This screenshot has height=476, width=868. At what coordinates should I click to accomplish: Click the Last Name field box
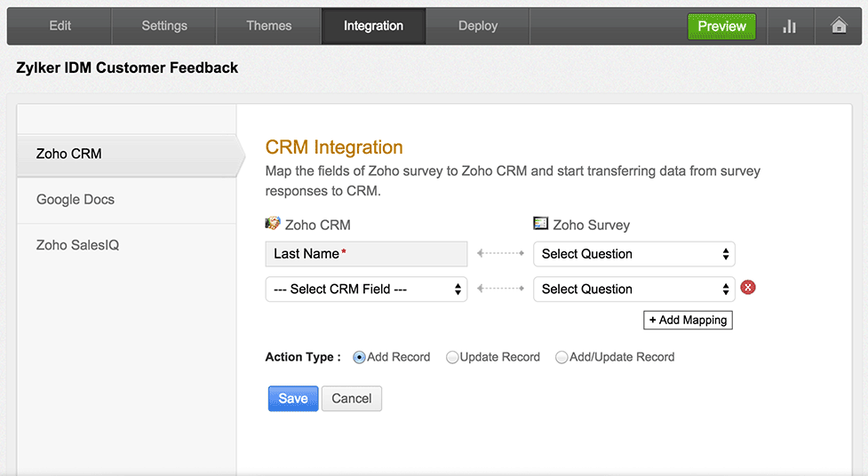[366, 254]
